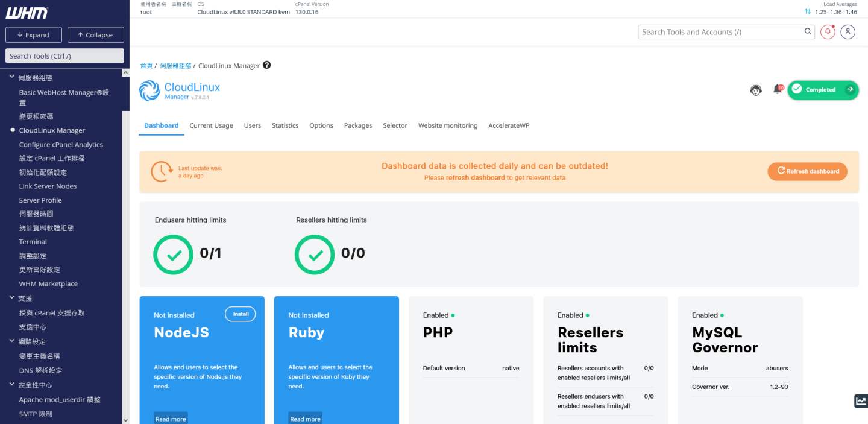
Task: Click the statistics chart icon at bottom right
Action: click(x=861, y=401)
